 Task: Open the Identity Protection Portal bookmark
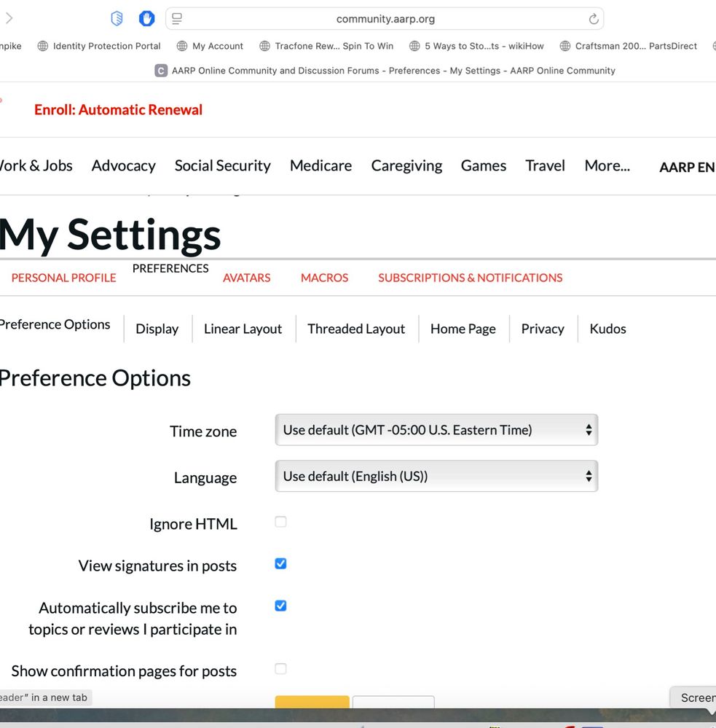point(99,46)
